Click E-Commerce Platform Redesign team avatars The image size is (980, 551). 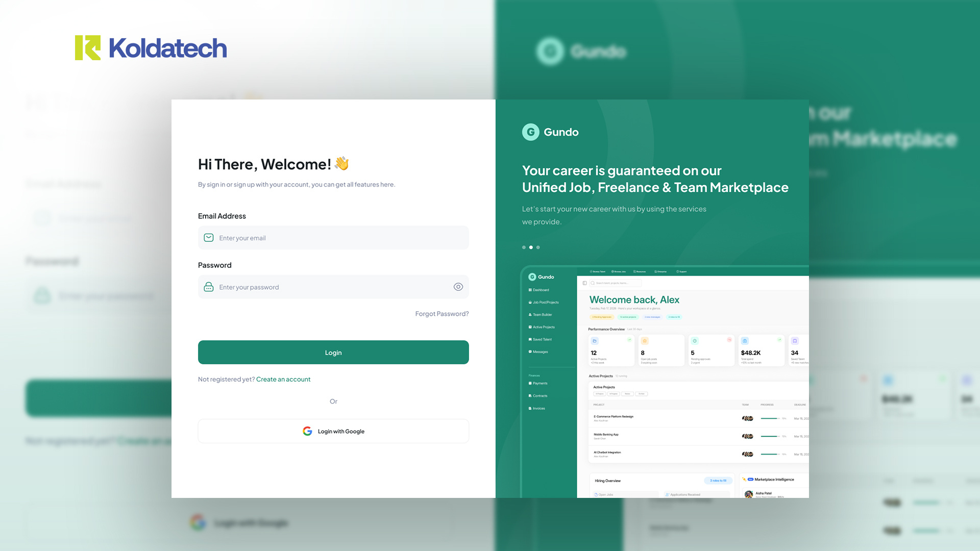[748, 418]
